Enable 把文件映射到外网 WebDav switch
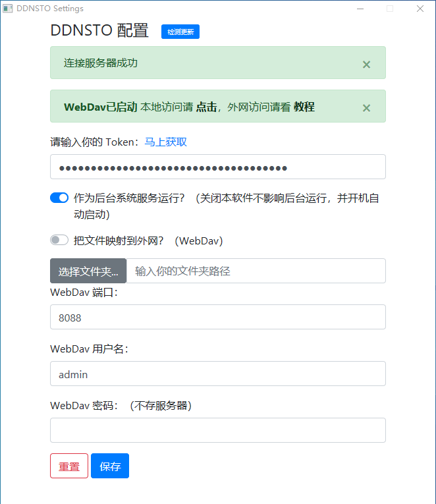 pyautogui.click(x=59, y=240)
